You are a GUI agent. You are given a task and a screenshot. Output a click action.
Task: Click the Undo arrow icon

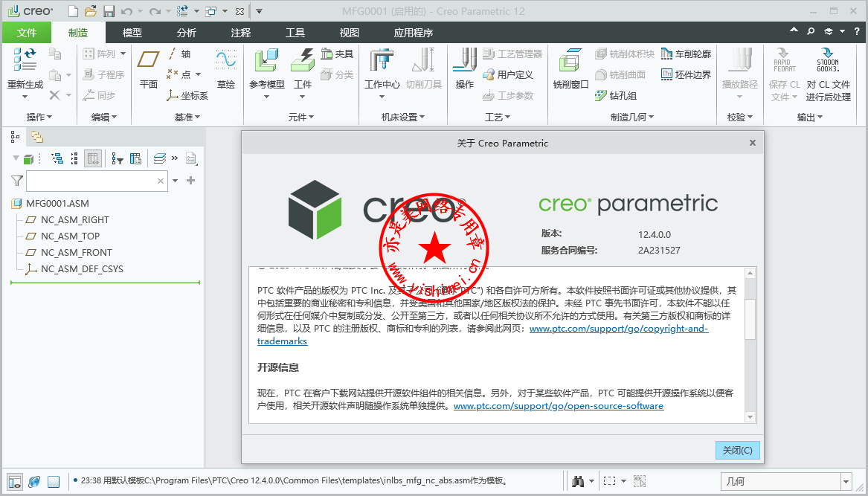point(126,11)
